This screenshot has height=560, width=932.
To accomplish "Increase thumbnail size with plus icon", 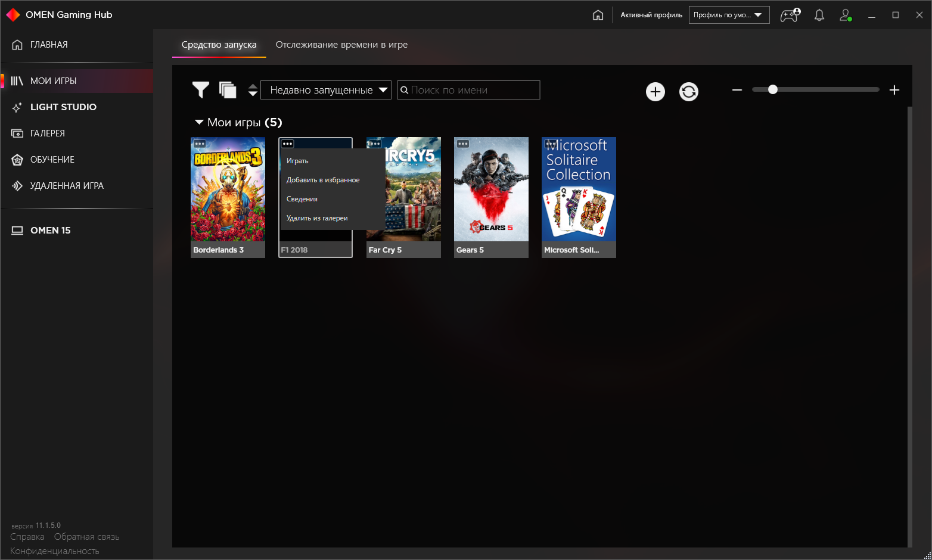I will click(894, 90).
